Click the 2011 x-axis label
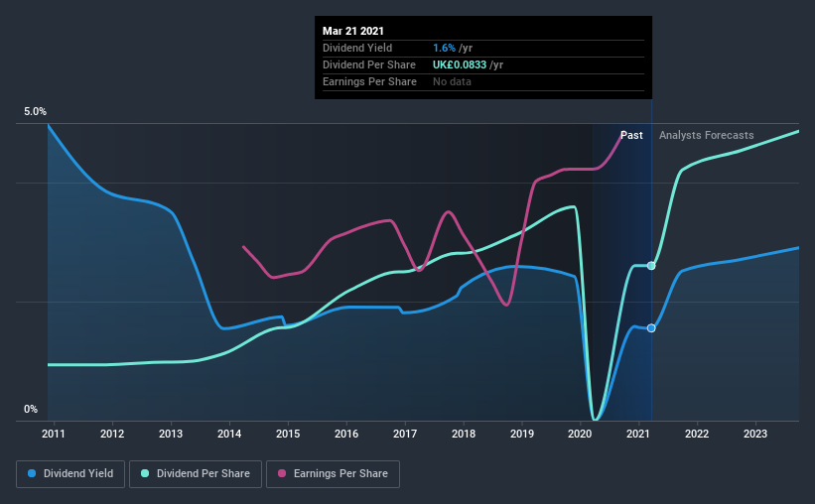 tap(53, 434)
